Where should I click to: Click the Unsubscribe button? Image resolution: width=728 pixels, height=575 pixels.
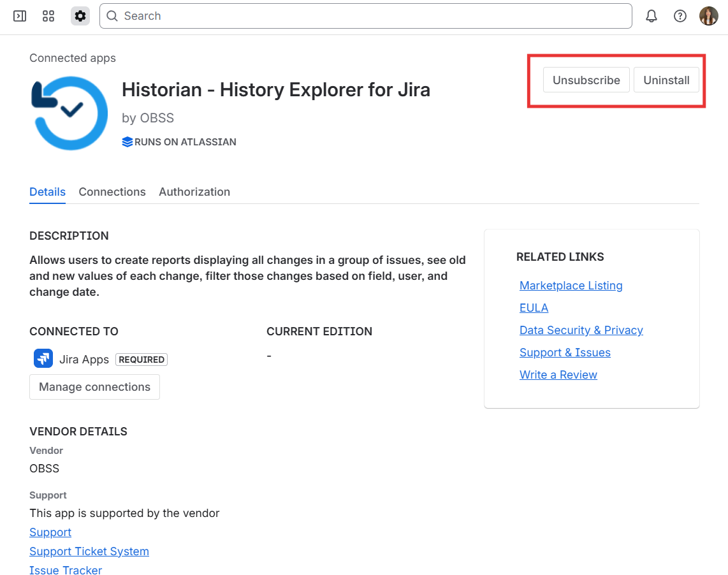[586, 80]
